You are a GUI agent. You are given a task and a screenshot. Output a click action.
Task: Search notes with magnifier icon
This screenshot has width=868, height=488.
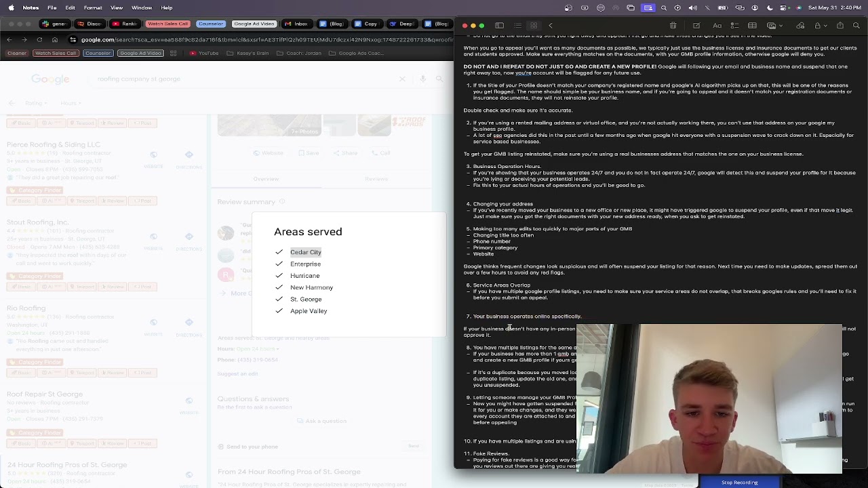tap(857, 26)
